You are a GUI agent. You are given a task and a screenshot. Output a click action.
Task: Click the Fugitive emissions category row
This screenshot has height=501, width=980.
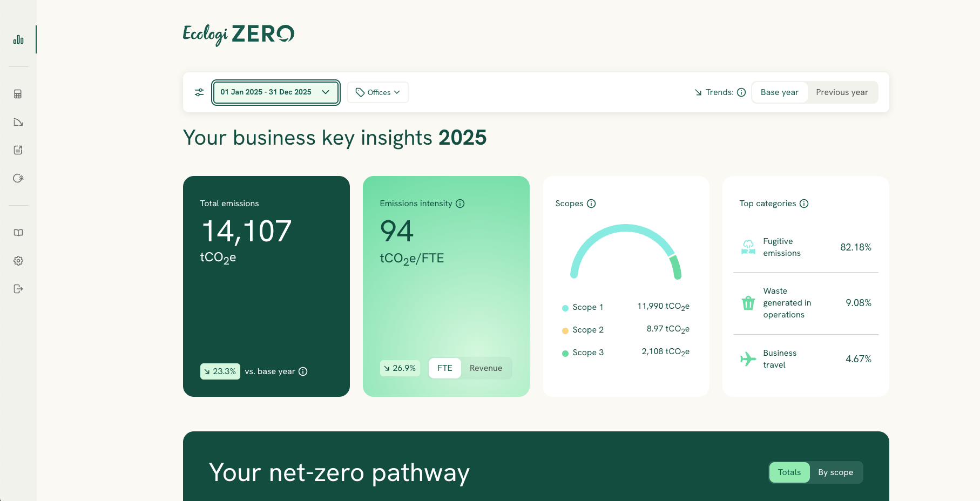pos(806,247)
